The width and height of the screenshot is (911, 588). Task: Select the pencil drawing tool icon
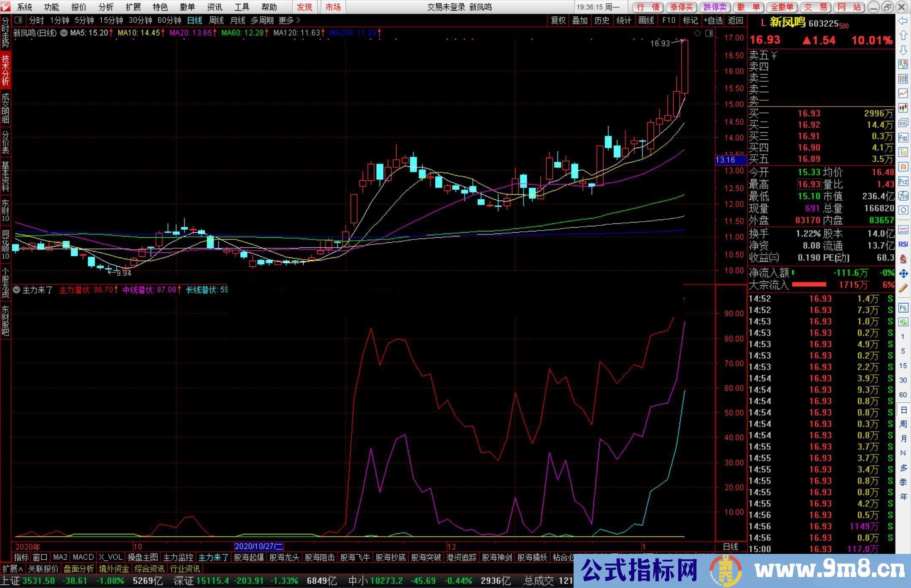point(903,288)
